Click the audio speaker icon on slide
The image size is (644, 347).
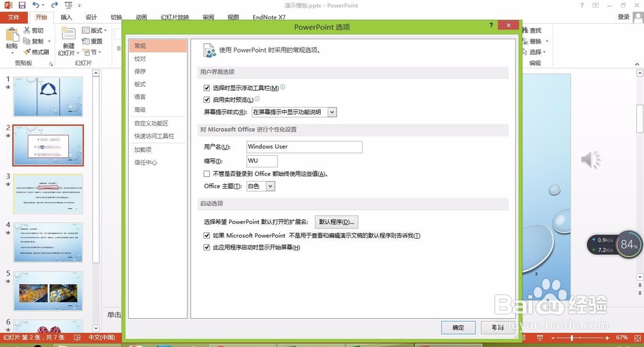pos(591,159)
